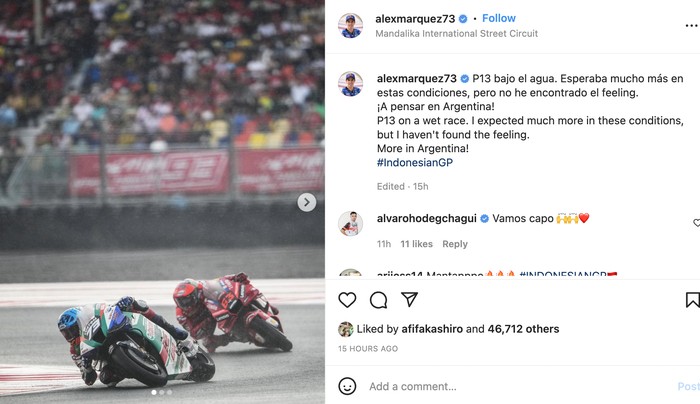The height and width of the screenshot is (404, 700).
Task: Open the motorcycle race photo
Action: coord(162,202)
